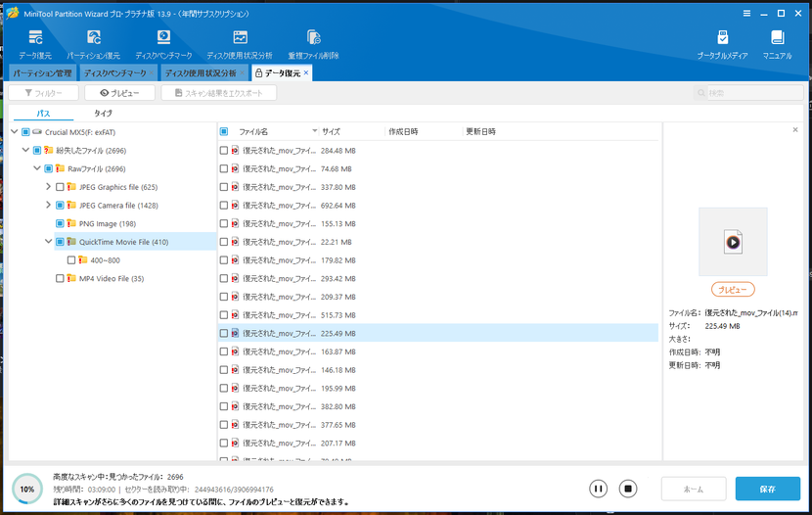Stop the scan
Image resolution: width=812 pixels, height=515 pixels.
click(x=628, y=489)
